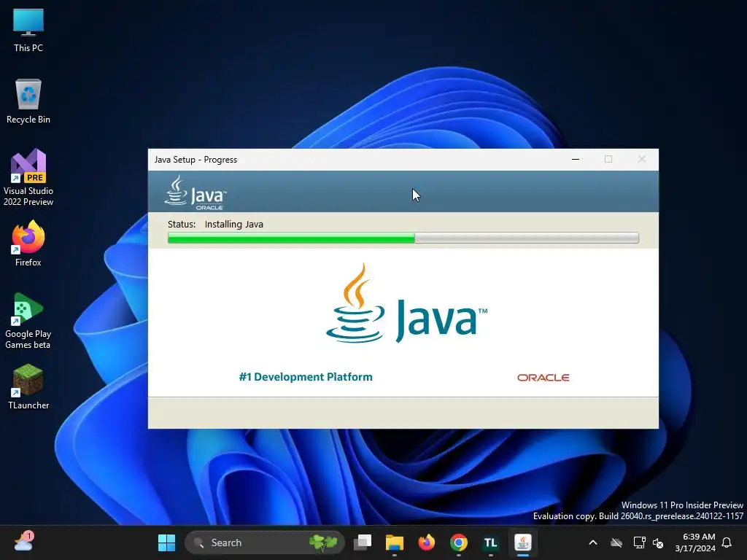747x560 pixels.
Task: Open File Explorer from the taskbar
Action: (x=395, y=542)
